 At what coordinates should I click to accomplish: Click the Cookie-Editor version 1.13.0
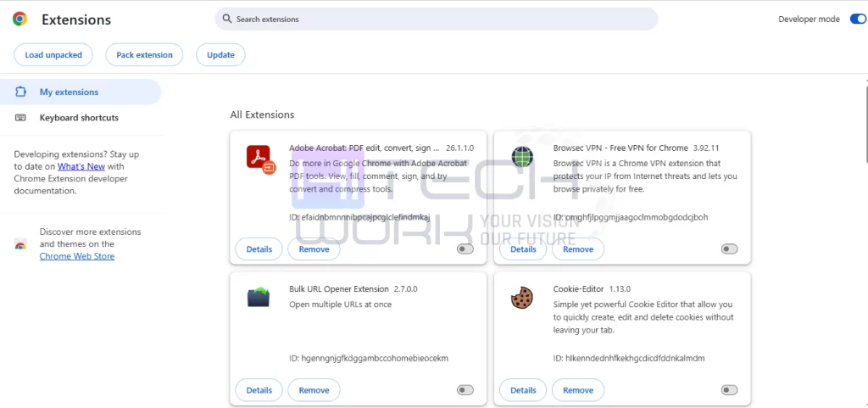pos(620,289)
